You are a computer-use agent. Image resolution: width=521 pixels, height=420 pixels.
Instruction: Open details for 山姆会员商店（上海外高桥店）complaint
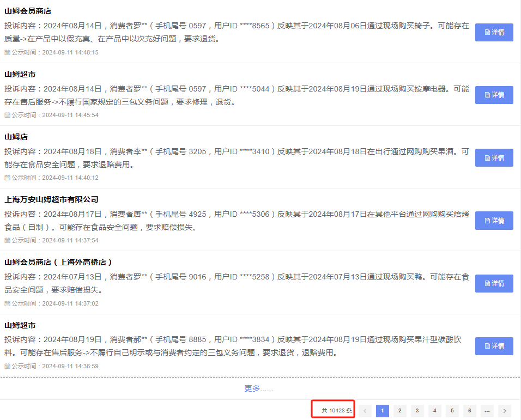(x=494, y=283)
